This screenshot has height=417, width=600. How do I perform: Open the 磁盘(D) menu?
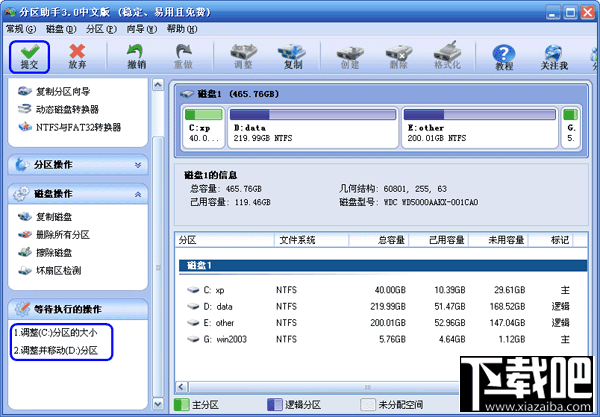[61, 29]
